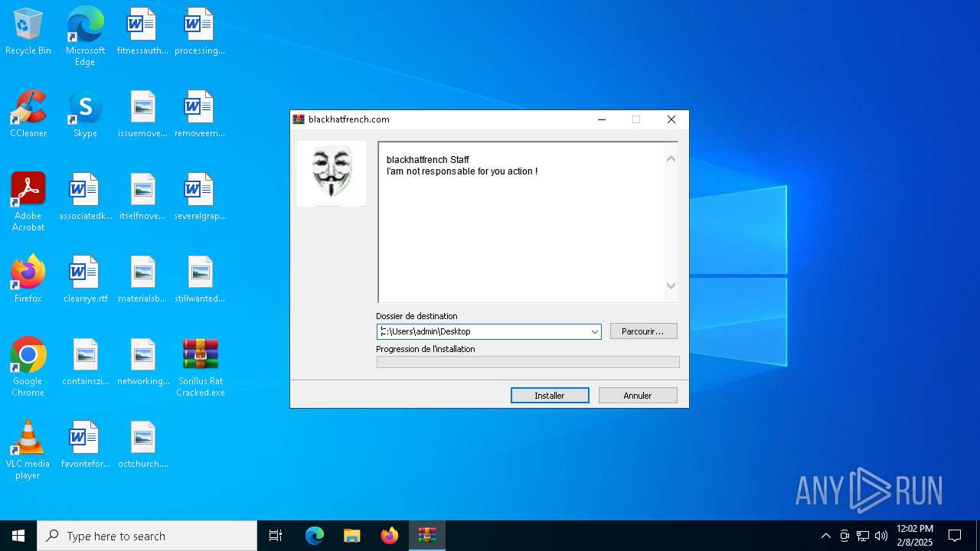Image resolution: width=980 pixels, height=551 pixels.
Task: Select the materialsb image file icon
Action: point(142,279)
